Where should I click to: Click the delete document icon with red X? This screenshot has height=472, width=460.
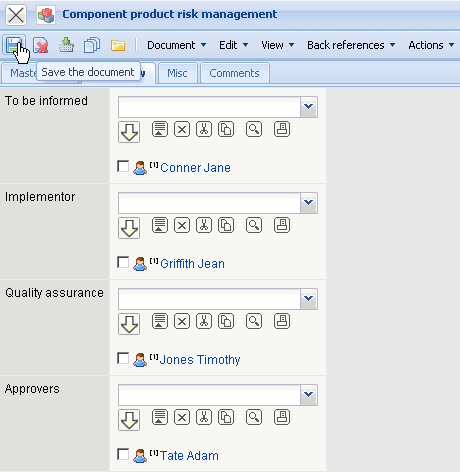click(x=41, y=45)
